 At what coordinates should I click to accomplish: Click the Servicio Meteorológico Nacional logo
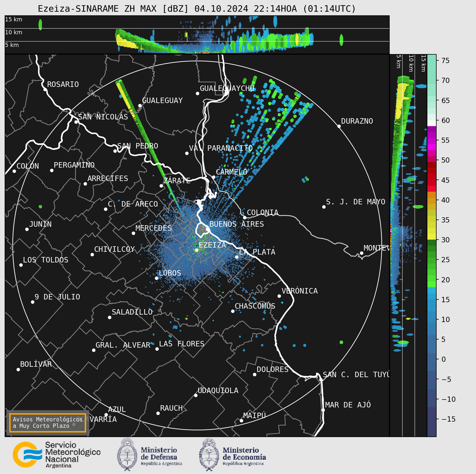(x=57, y=455)
